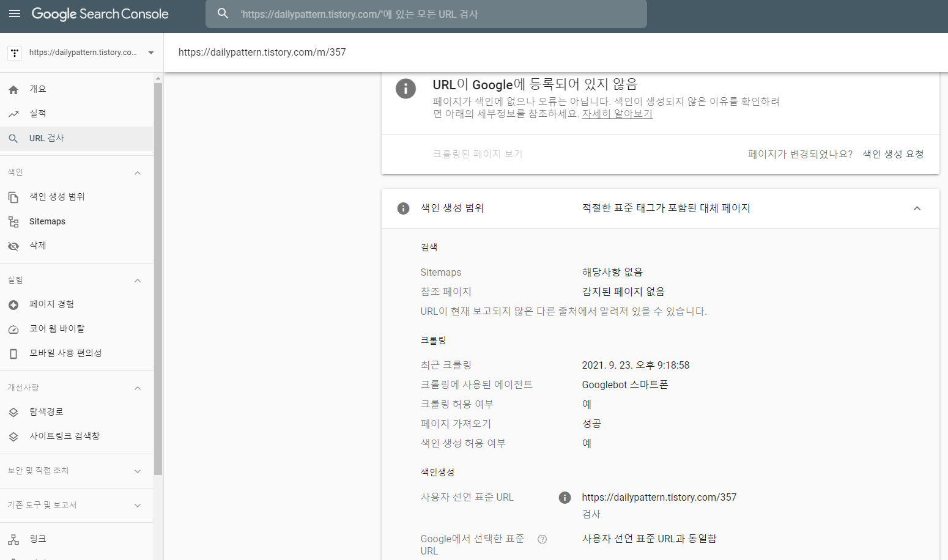Click the sidebar scrollbar up arrow
This screenshot has width=948, height=560.
158,78
